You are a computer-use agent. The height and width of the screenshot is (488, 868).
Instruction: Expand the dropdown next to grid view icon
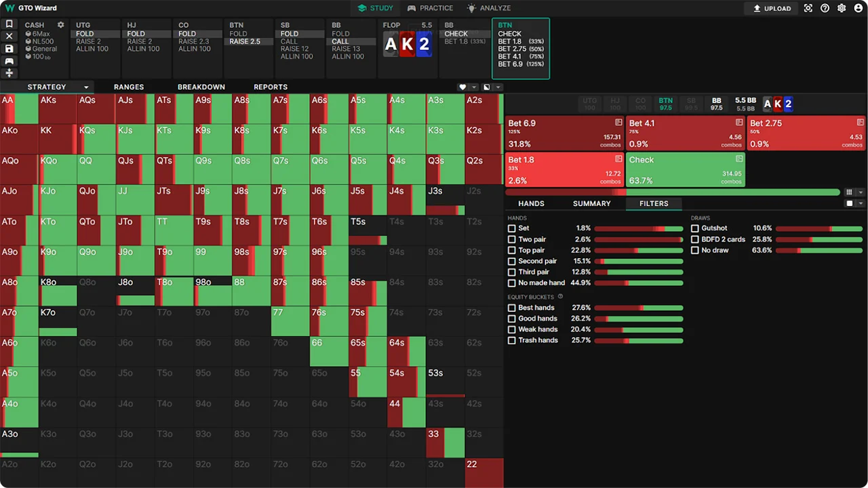861,192
